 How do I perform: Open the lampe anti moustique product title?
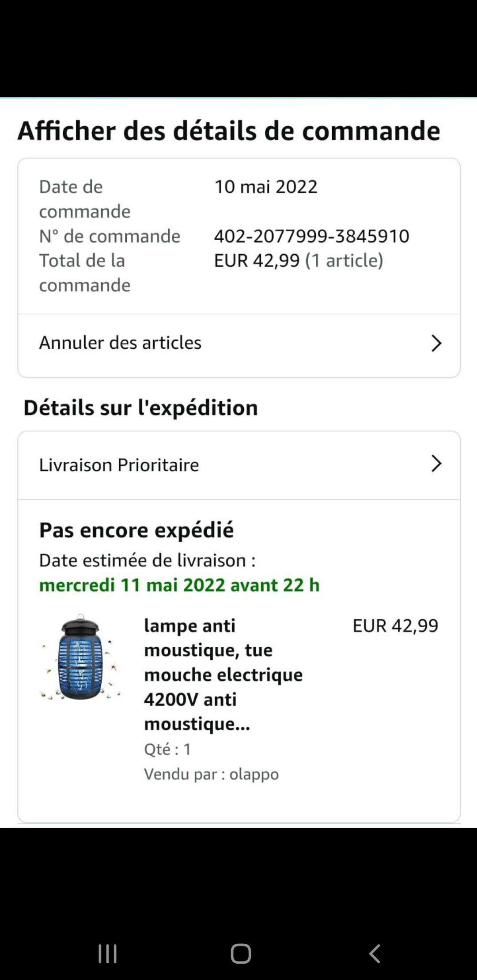pyautogui.click(x=223, y=674)
